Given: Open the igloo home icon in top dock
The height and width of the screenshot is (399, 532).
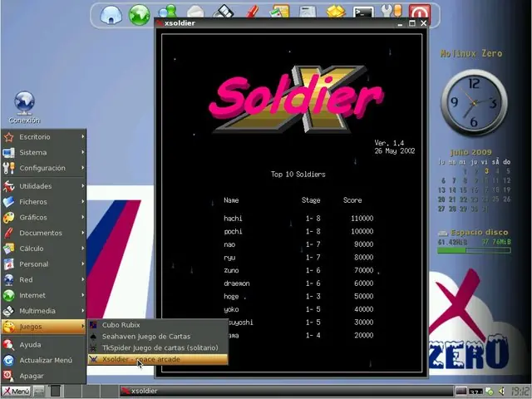Looking at the screenshot, I should point(111,15).
